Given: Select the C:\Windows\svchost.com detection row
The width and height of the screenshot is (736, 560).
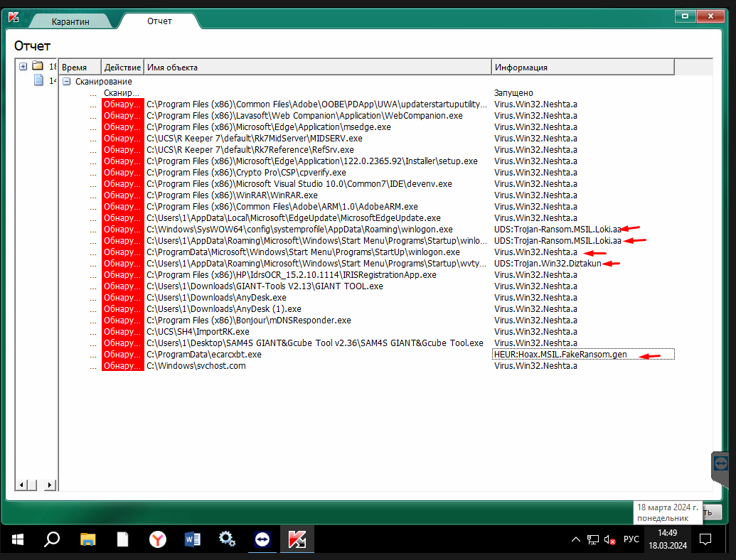Looking at the screenshot, I should pyautogui.click(x=196, y=366).
